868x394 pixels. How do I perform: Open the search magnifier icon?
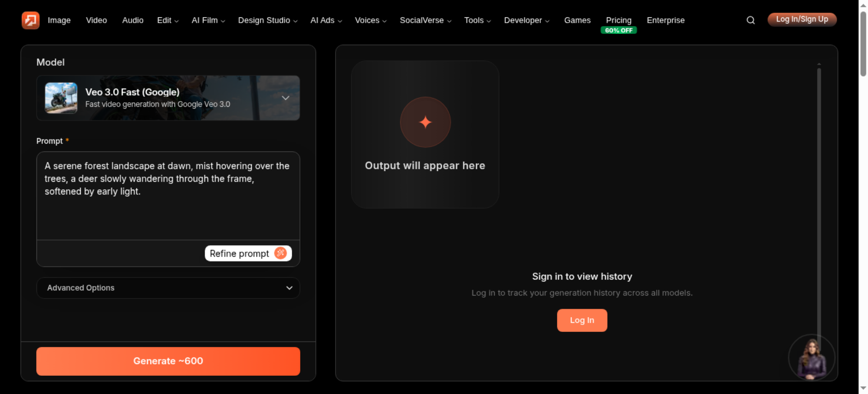pos(750,20)
